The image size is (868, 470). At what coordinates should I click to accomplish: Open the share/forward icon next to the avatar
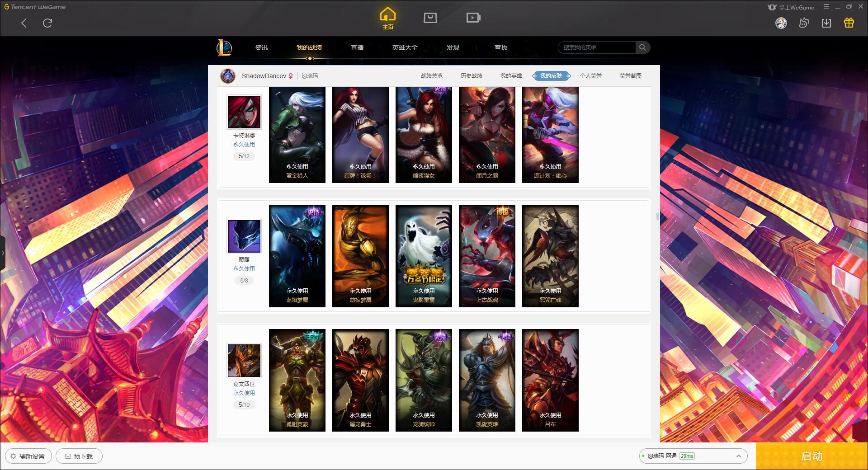point(804,23)
